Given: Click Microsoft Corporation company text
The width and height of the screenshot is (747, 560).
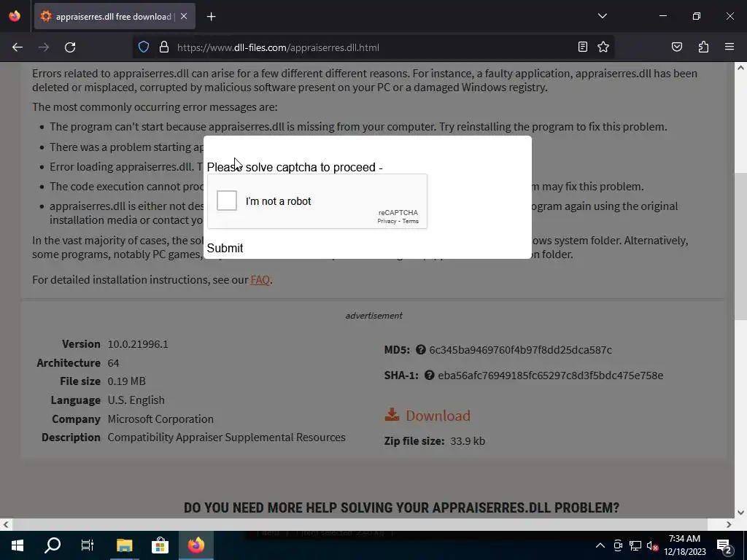Looking at the screenshot, I should click(160, 419).
